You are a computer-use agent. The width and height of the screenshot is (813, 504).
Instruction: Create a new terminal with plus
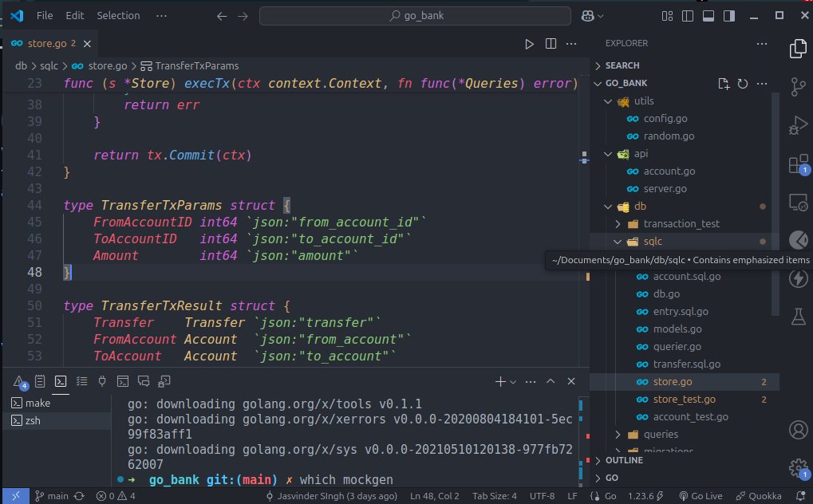(500, 382)
